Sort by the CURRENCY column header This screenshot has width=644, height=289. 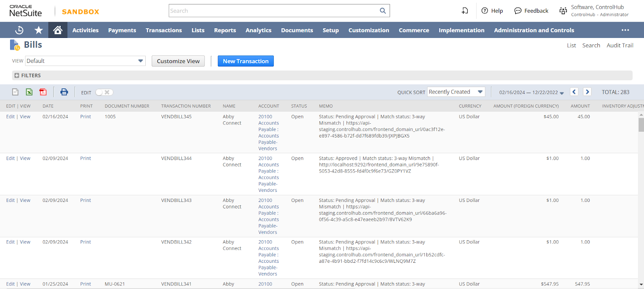click(470, 106)
